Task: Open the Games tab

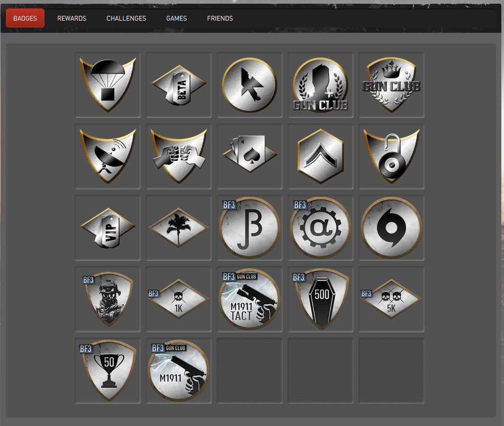Action: pyautogui.click(x=176, y=19)
